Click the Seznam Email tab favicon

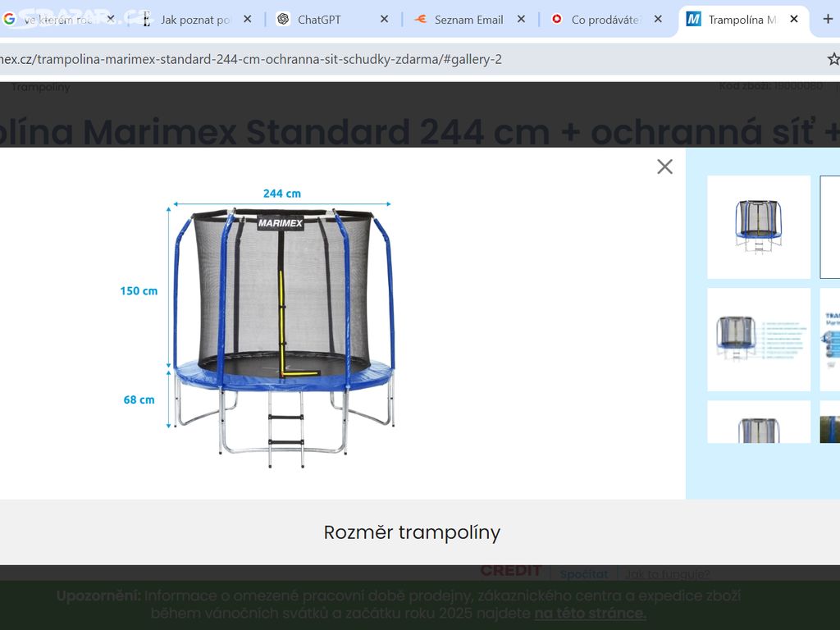click(x=420, y=20)
